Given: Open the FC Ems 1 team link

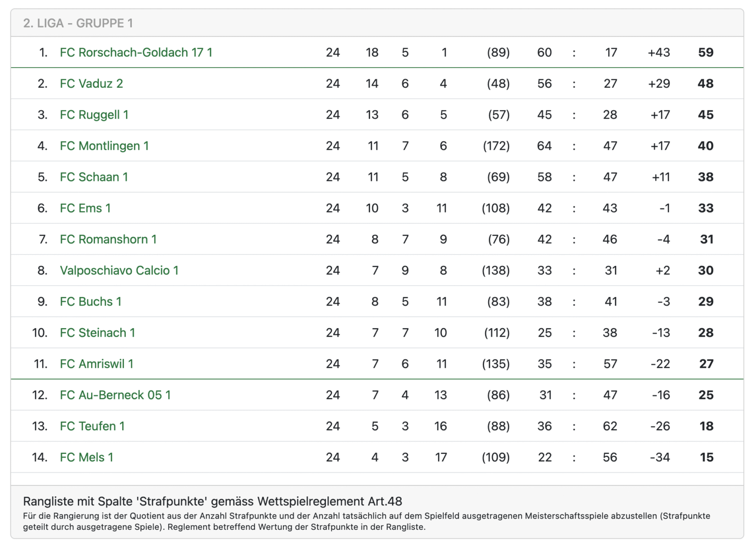Looking at the screenshot, I should 85,208.
